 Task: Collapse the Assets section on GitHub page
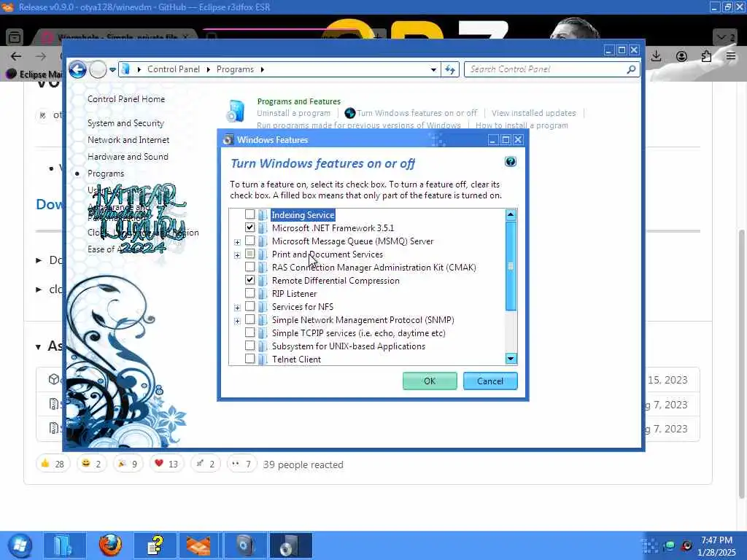coord(39,346)
